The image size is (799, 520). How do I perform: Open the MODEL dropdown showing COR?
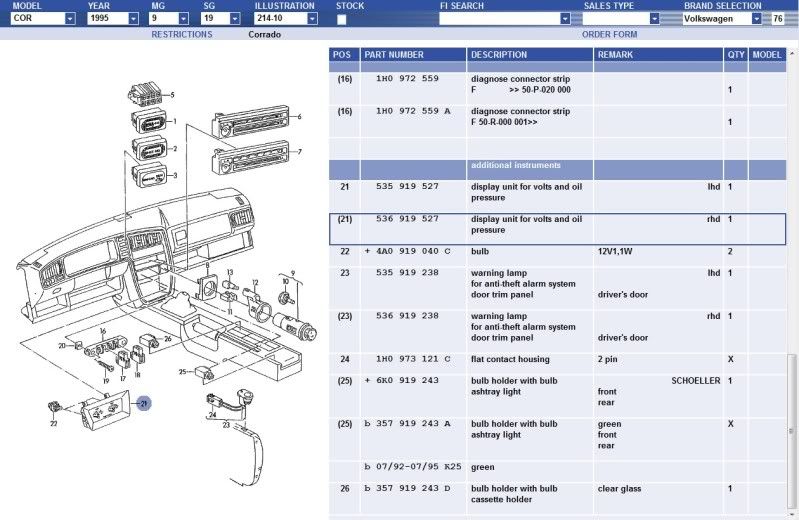[x=69, y=19]
